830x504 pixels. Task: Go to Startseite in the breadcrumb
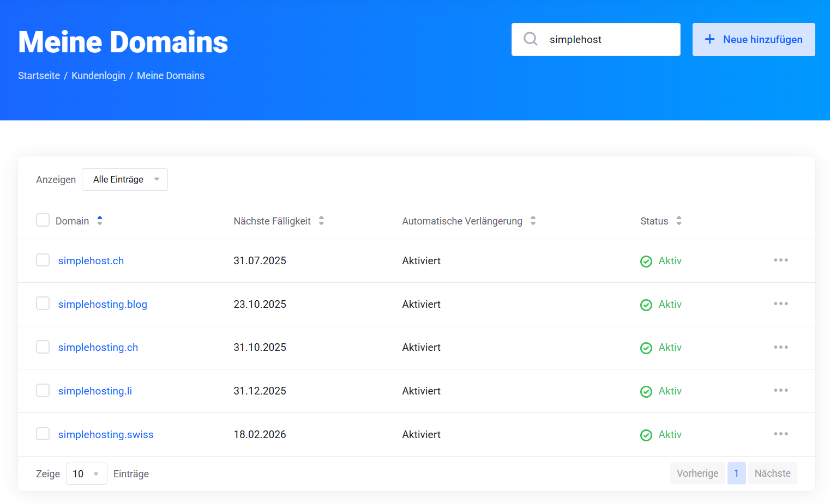[x=39, y=76]
